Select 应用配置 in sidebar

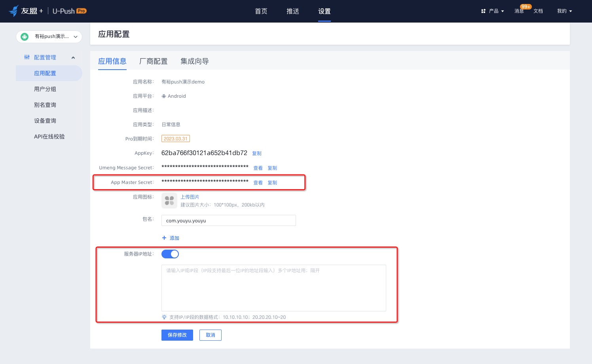coord(49,73)
